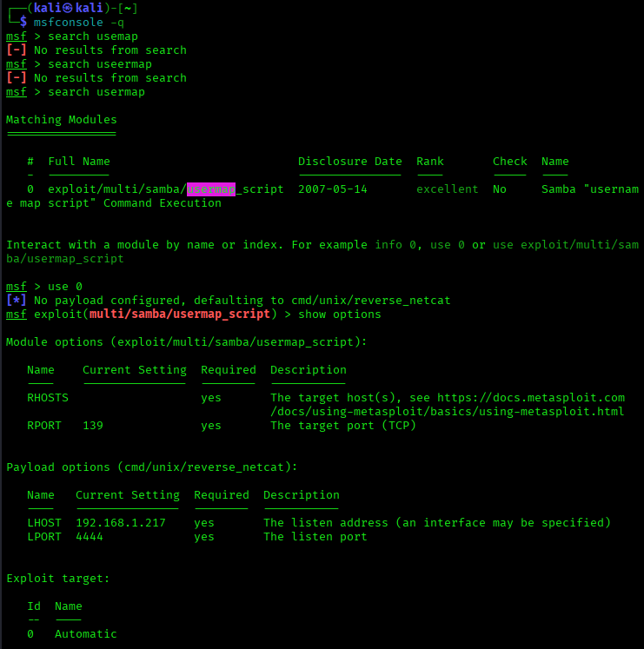This screenshot has height=649, width=644.
Task: Click the LPORT option name
Action: pyautogui.click(x=44, y=537)
